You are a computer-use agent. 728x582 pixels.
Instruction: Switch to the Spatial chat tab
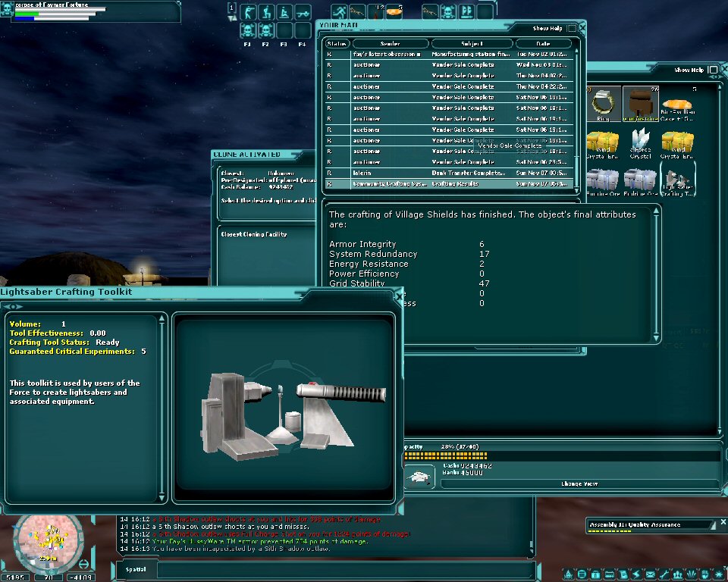pos(136,568)
